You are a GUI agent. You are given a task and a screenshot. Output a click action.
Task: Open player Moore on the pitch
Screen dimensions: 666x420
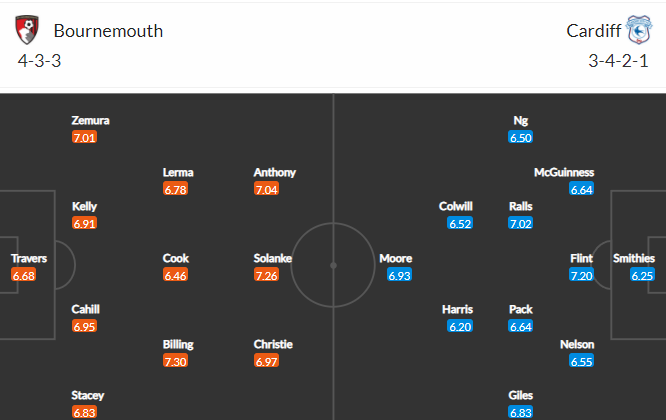(395, 258)
